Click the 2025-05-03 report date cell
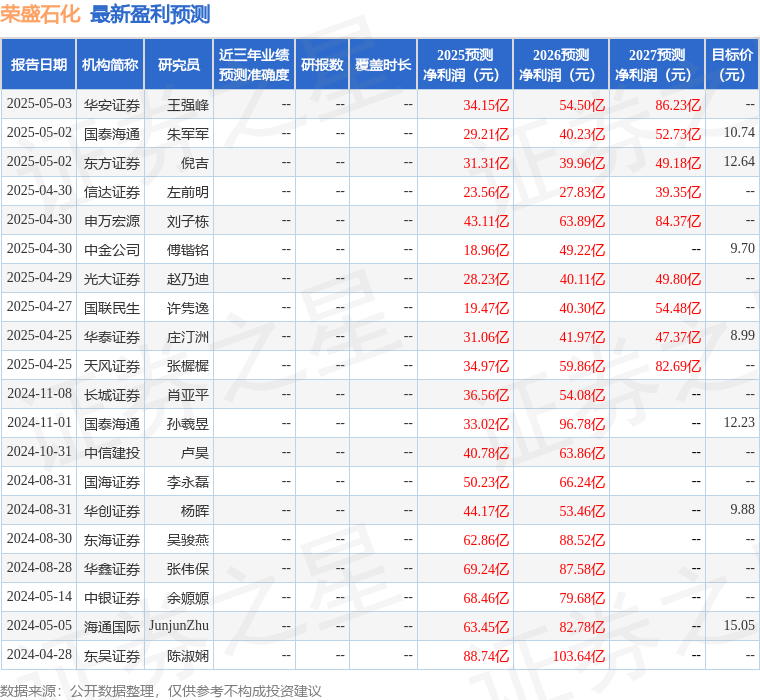Image resolution: width=760 pixels, height=700 pixels. click(39, 104)
